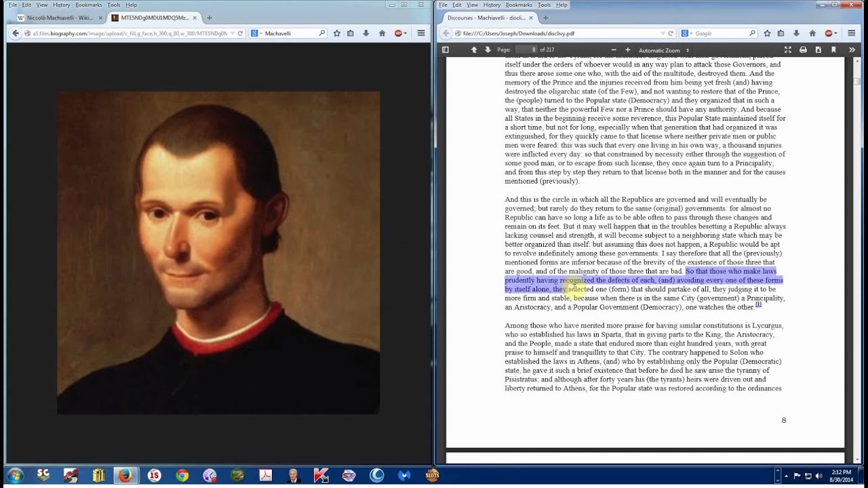Open Bookmarks menu in right window

click(519, 5)
